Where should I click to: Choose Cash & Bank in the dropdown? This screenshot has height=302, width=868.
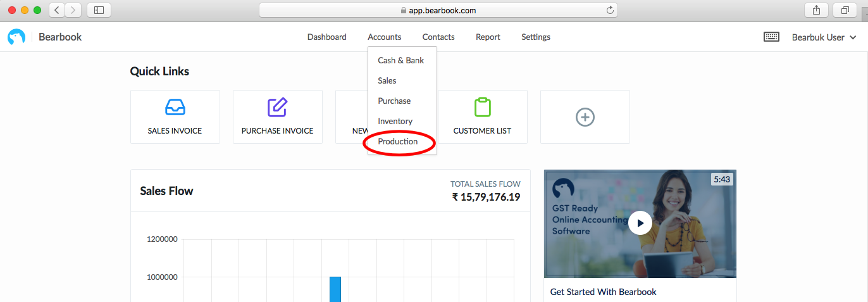point(401,60)
